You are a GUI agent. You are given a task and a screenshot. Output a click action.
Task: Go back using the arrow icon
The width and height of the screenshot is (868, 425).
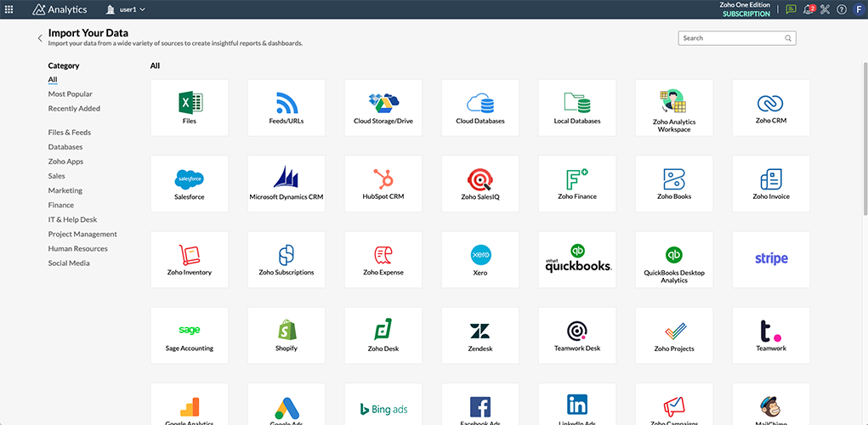40,38
